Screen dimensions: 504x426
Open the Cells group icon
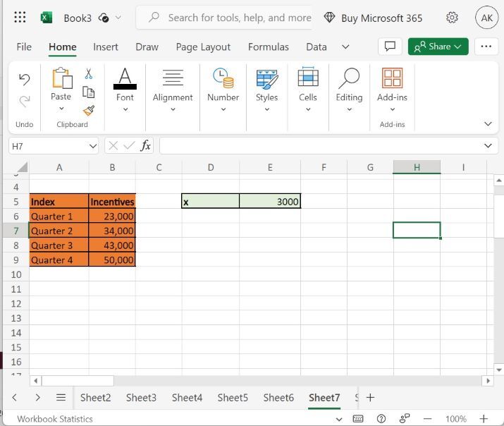click(308, 77)
